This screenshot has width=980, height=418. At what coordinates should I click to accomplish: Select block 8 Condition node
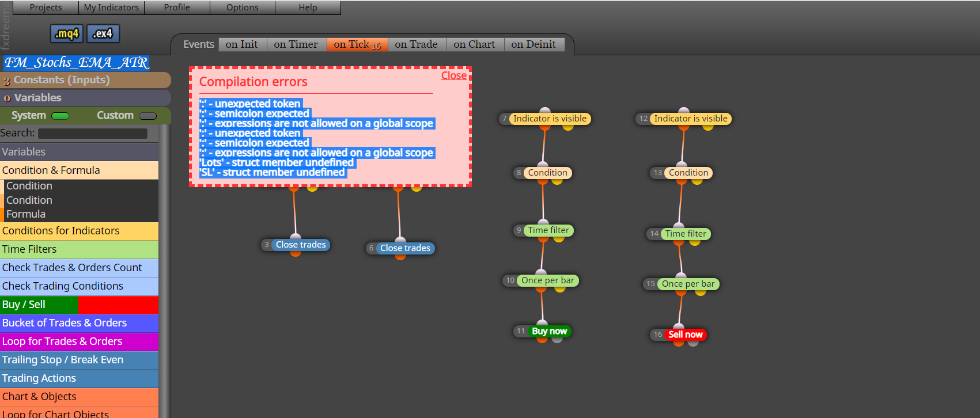(547, 173)
